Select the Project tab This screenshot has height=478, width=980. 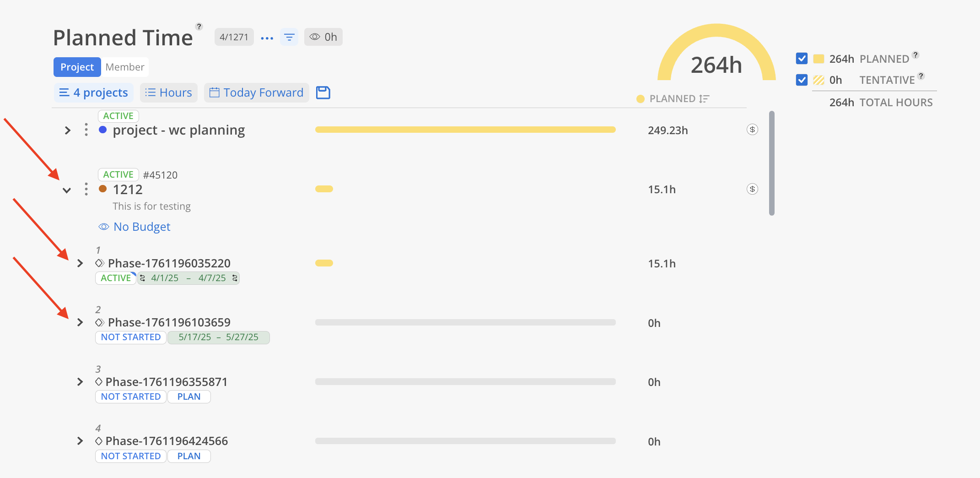click(77, 67)
